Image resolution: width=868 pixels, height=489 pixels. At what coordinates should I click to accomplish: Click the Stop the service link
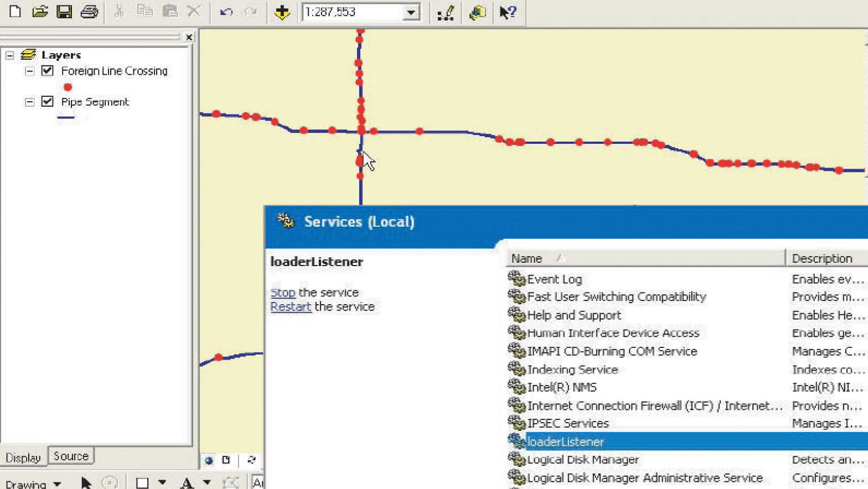coord(282,293)
